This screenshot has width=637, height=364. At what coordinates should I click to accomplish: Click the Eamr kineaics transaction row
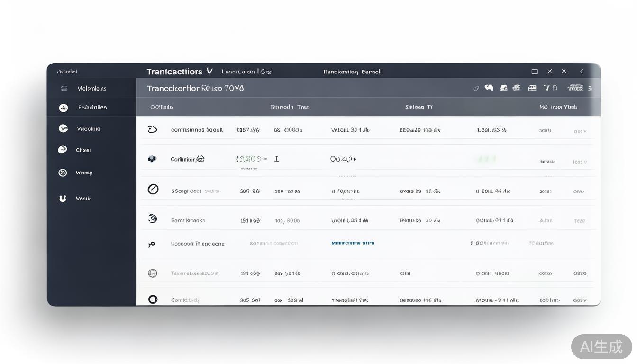188,220
